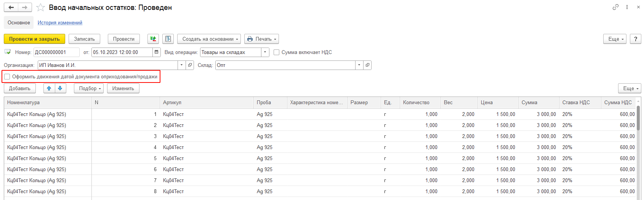Open help with the question mark button
Viewport: 644px width, 200px height.
point(635,39)
